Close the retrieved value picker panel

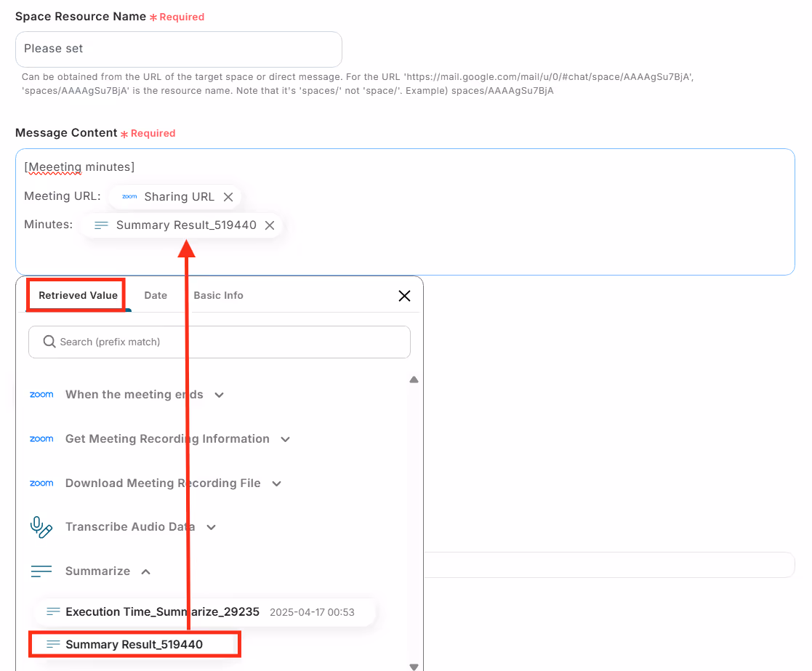pos(404,296)
